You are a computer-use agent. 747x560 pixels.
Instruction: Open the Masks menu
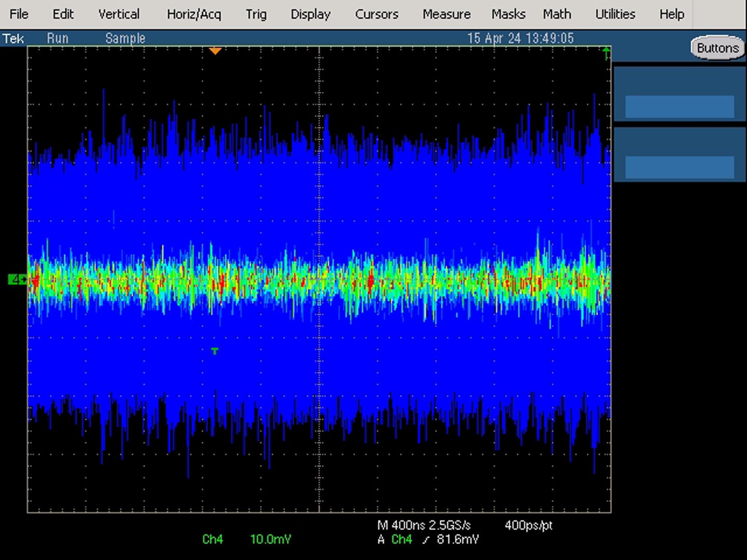pos(508,14)
